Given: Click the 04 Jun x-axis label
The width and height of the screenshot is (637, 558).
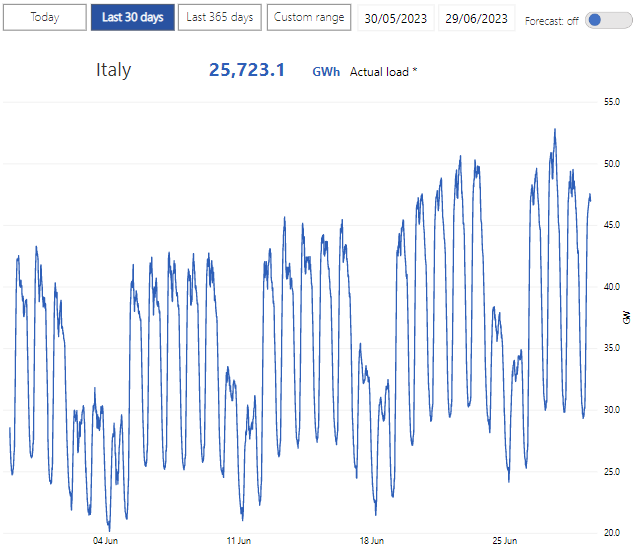Looking at the screenshot, I should point(106,541).
